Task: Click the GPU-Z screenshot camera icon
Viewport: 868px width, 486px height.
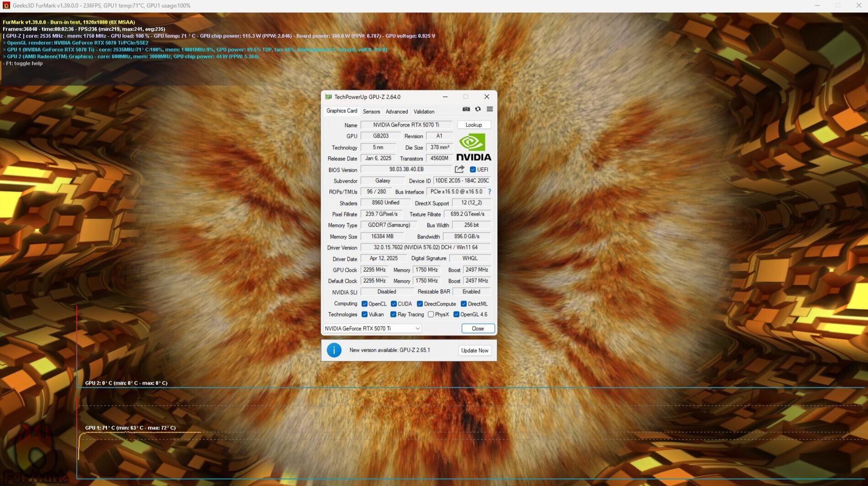Action: pyautogui.click(x=466, y=109)
